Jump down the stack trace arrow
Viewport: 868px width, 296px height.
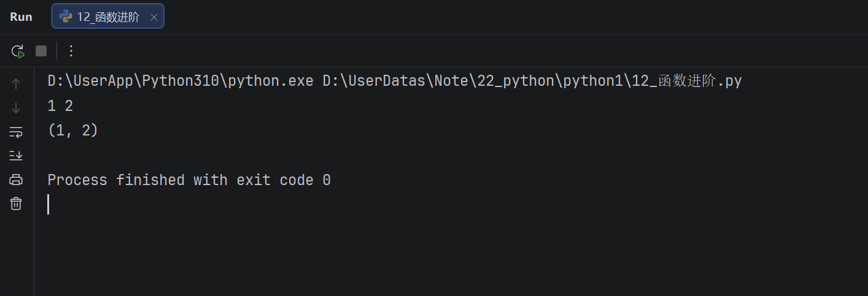pyautogui.click(x=16, y=108)
